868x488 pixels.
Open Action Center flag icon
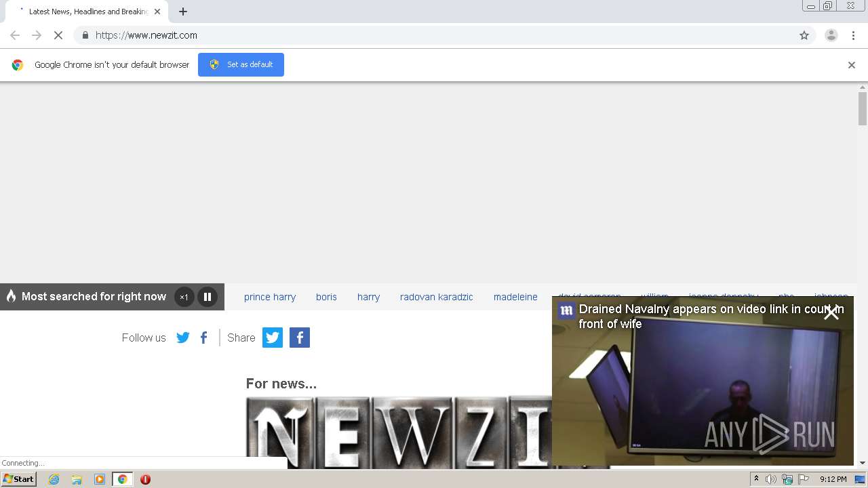coord(804,479)
